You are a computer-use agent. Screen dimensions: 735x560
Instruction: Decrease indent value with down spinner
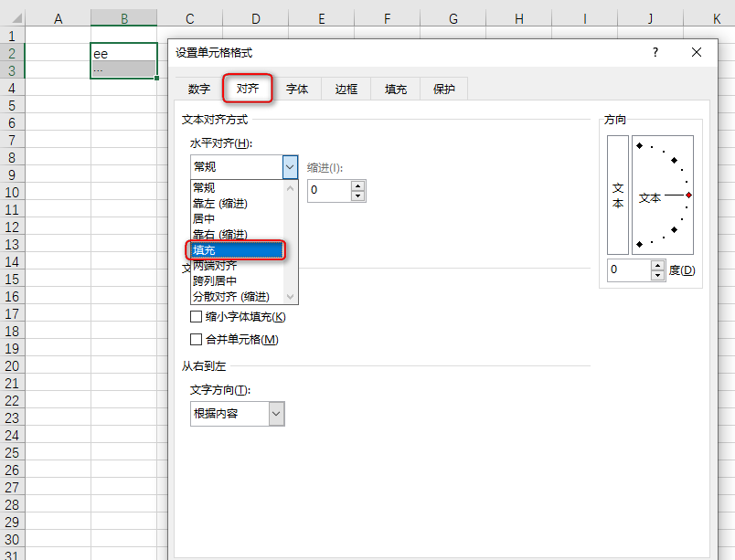click(357, 195)
